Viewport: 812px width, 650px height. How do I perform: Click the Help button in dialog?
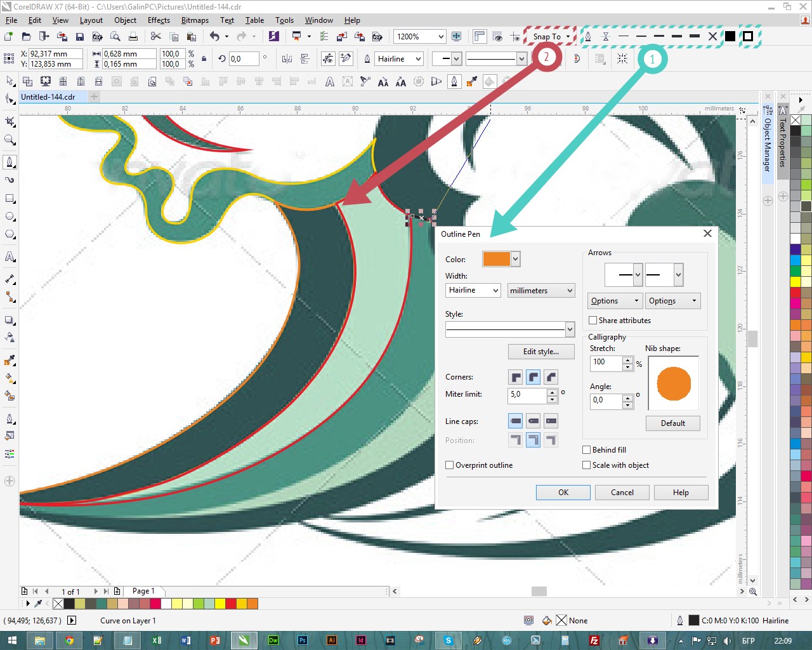(681, 493)
